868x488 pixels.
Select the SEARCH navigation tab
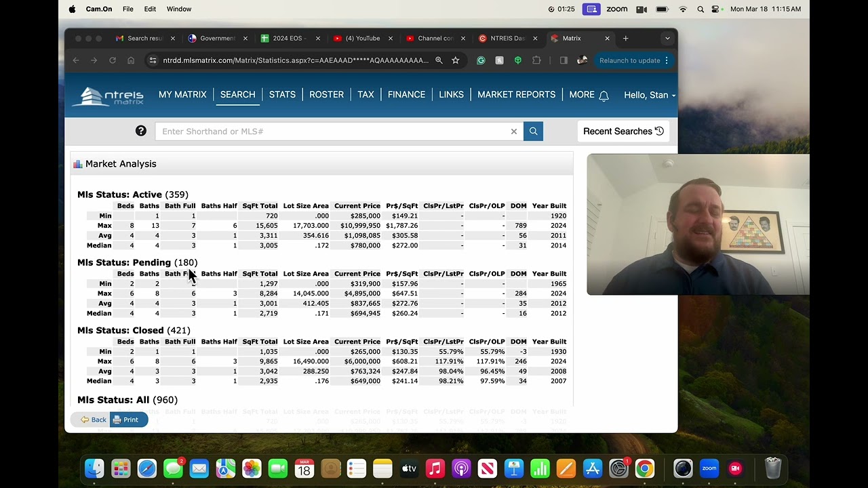pos(238,95)
